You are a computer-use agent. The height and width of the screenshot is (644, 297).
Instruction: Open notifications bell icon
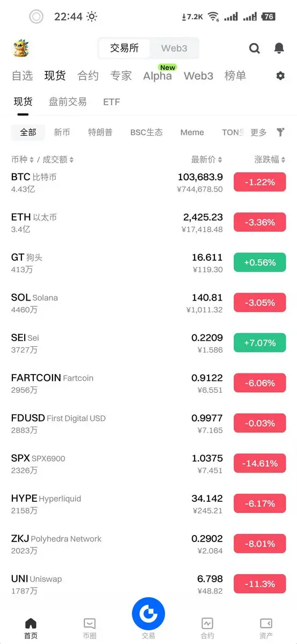coord(279,48)
